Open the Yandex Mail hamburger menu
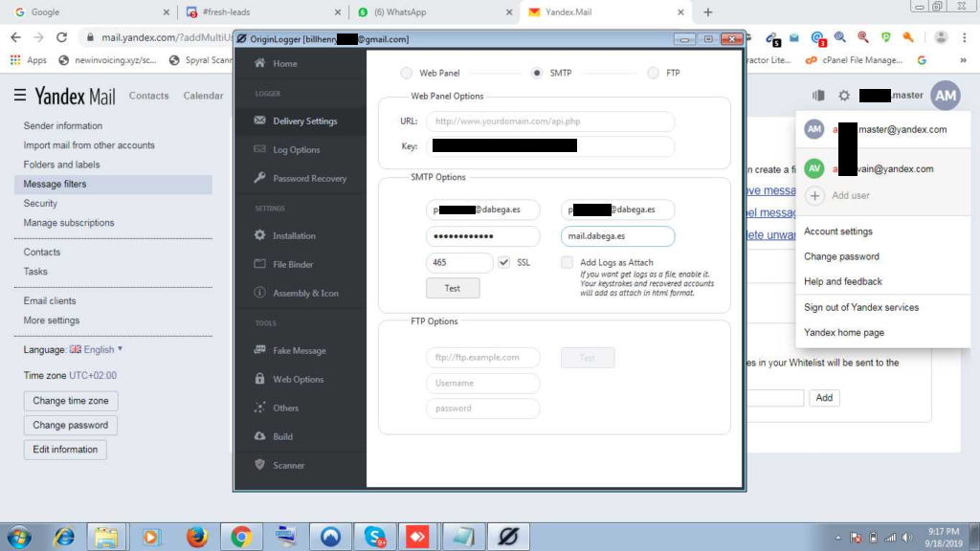980x551 pixels. (x=20, y=96)
